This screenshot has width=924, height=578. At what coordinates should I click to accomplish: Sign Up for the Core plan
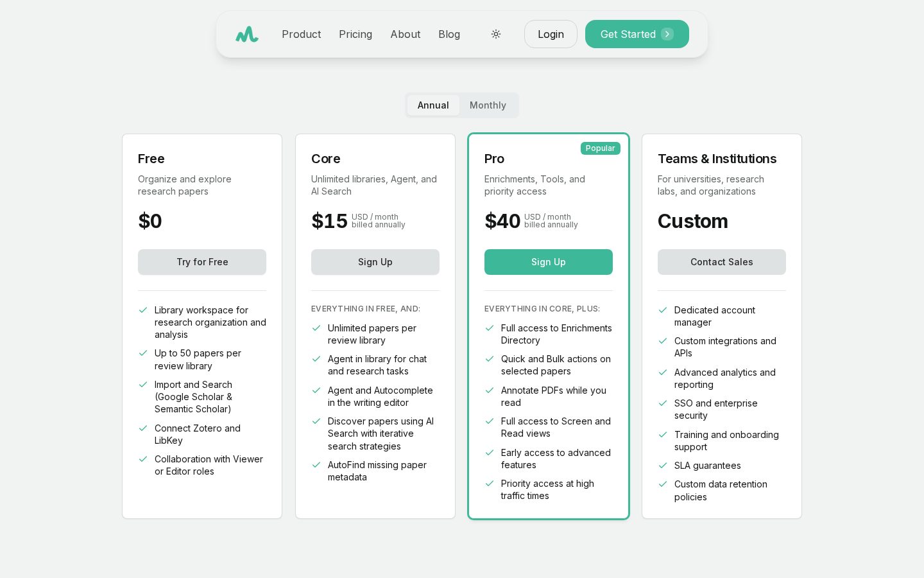tap(375, 262)
